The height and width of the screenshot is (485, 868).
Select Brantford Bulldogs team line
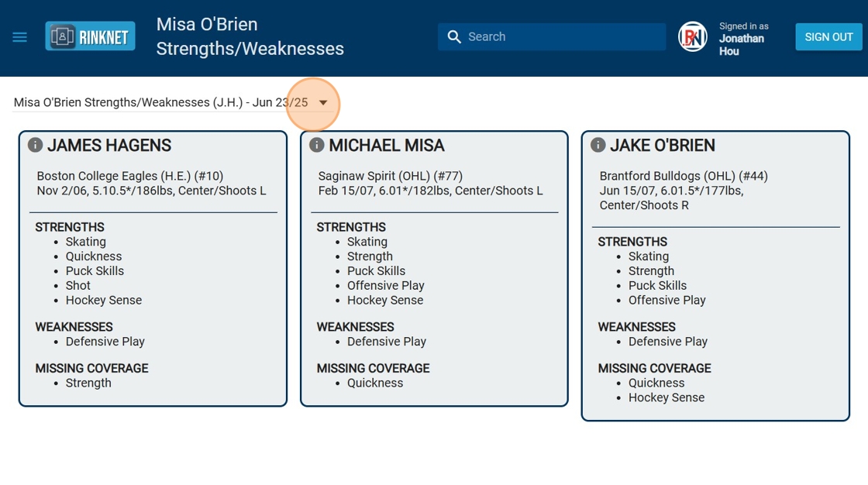click(684, 176)
